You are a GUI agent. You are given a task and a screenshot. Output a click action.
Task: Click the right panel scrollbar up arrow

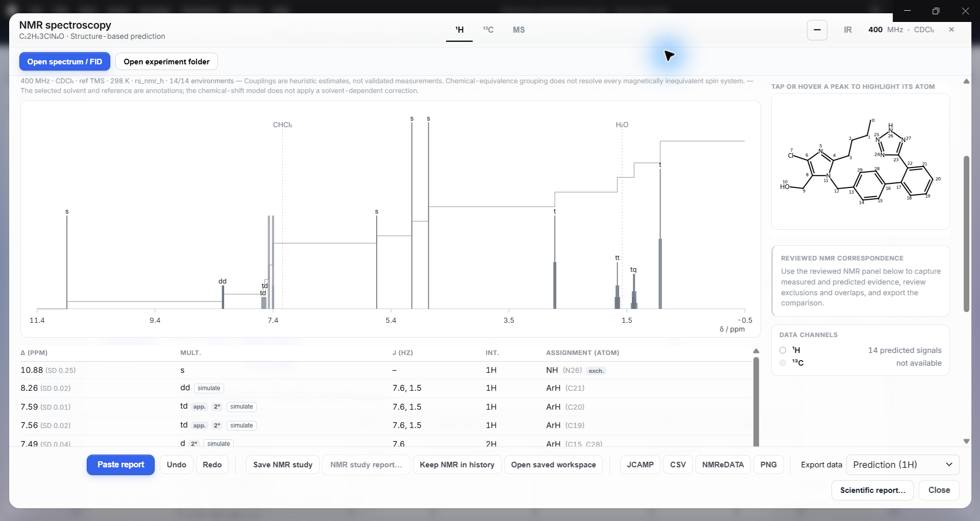(x=966, y=81)
